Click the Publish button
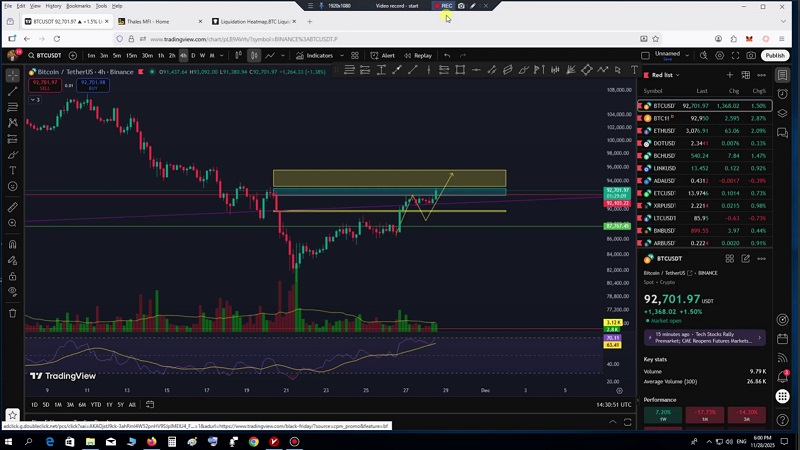The width and height of the screenshot is (800, 450). (775, 56)
